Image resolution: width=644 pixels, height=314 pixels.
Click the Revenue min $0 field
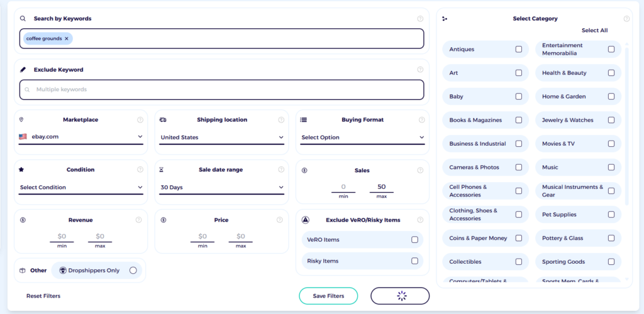(x=62, y=237)
